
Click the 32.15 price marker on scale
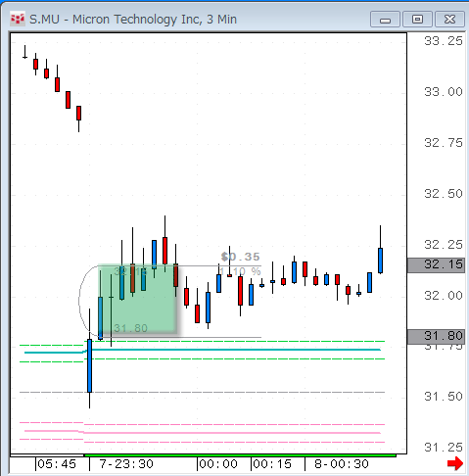[x=436, y=264]
